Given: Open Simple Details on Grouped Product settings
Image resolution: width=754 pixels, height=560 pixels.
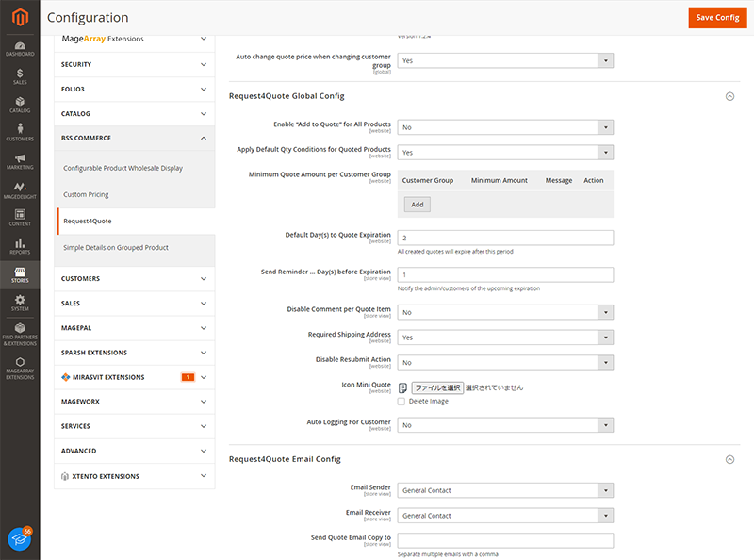Looking at the screenshot, I should click(x=116, y=247).
